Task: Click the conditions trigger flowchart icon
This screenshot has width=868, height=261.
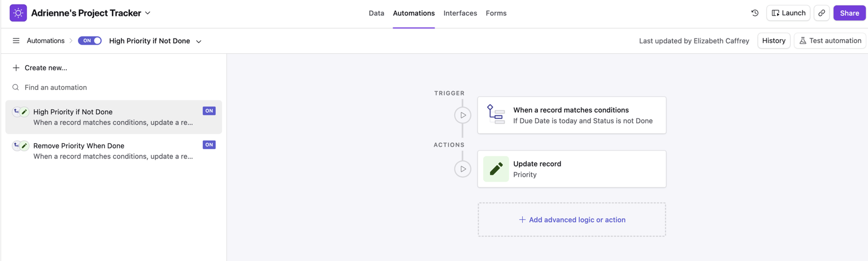Action: [496, 115]
